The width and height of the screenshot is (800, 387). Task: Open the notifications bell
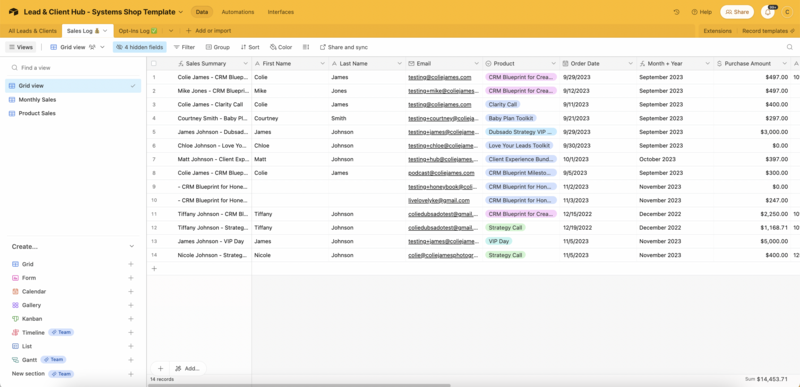pyautogui.click(x=767, y=12)
